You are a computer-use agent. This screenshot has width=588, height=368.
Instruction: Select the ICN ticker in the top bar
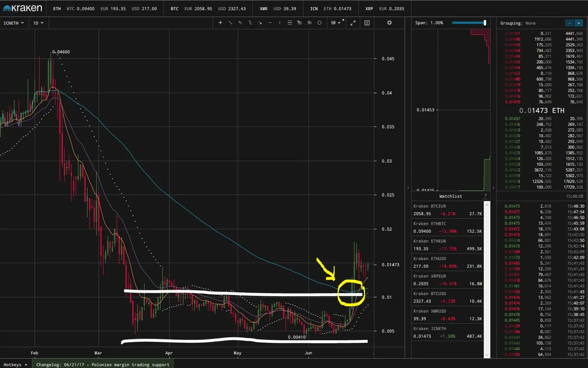pyautogui.click(x=332, y=8)
